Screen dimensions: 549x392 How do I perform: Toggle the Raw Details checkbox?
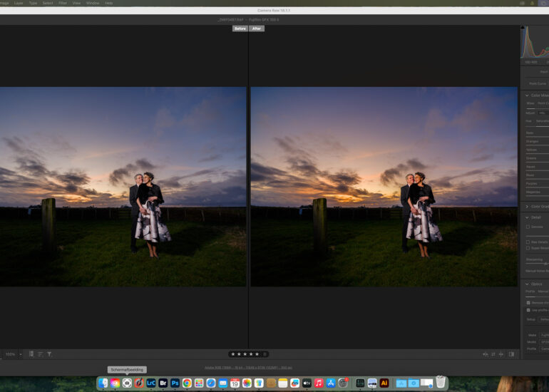click(x=528, y=242)
